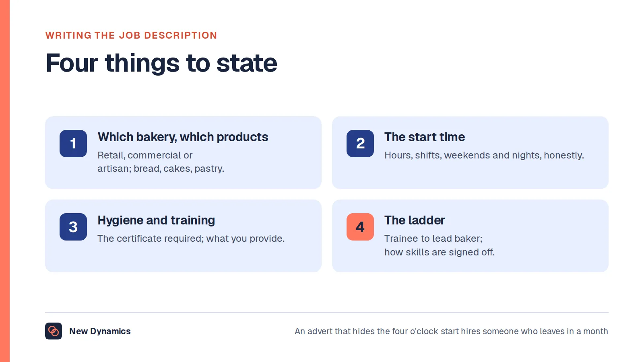
Task: Click the footer quote about four o'clock start
Action: [x=451, y=331]
